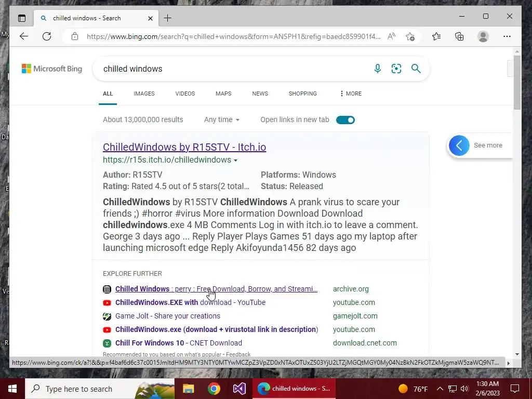
Task: Click the address bar URL
Action: [x=233, y=36]
